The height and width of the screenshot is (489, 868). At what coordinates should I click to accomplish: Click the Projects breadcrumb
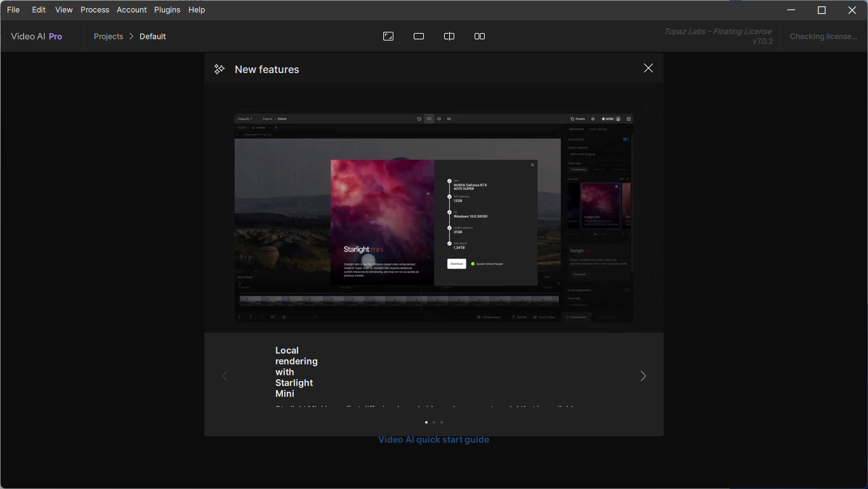pos(109,36)
